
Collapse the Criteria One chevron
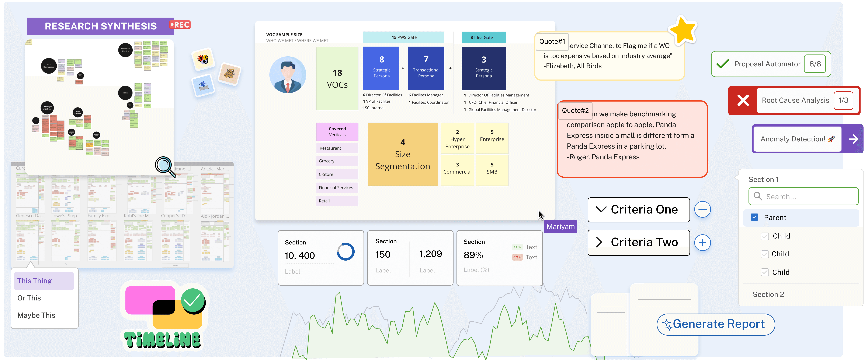(601, 209)
